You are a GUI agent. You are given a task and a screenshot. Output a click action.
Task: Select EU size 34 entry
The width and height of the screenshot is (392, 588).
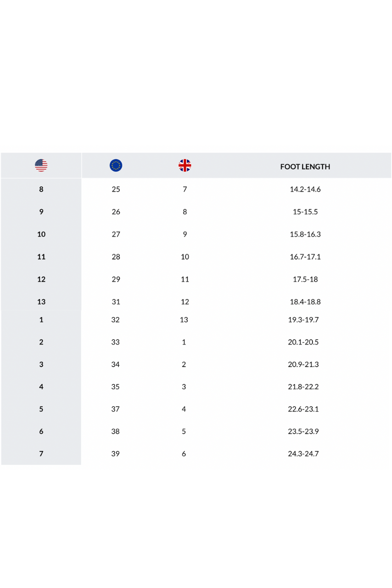[115, 364]
